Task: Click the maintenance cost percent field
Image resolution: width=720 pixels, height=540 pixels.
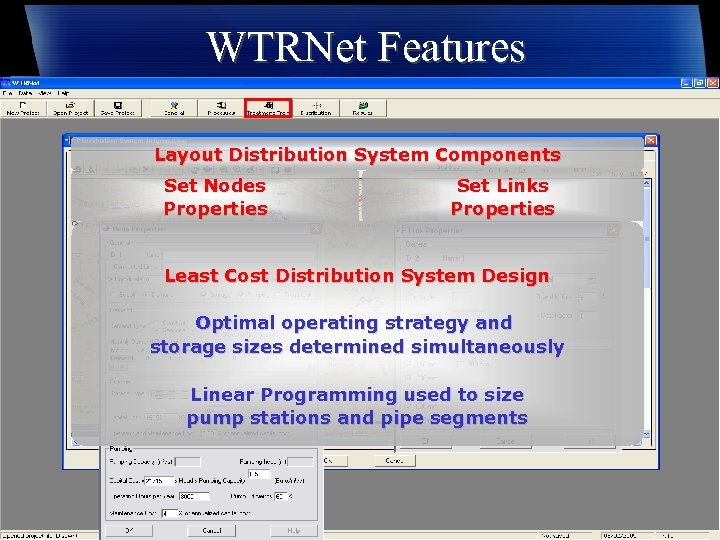Action: [169, 513]
